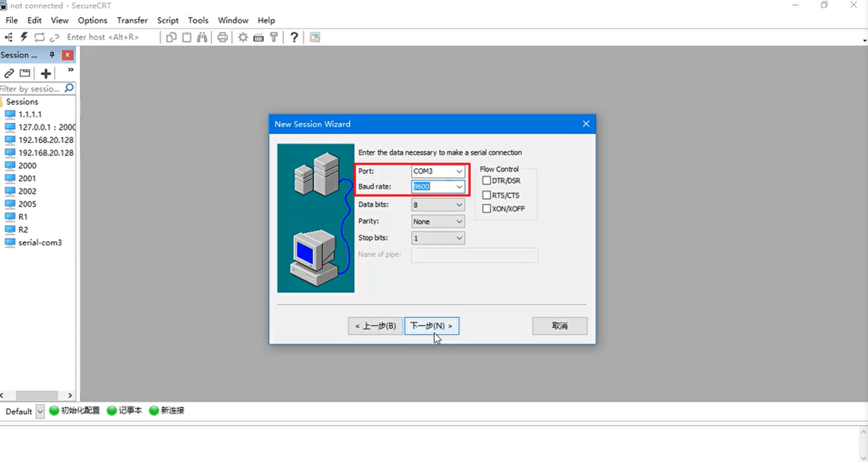Click the Reconnect toolbar icon

(x=39, y=37)
